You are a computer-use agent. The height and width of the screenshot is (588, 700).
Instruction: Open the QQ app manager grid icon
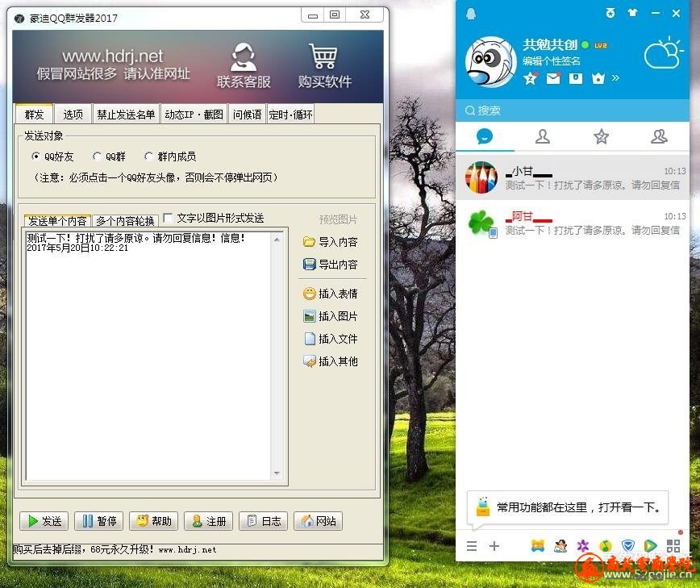673,545
